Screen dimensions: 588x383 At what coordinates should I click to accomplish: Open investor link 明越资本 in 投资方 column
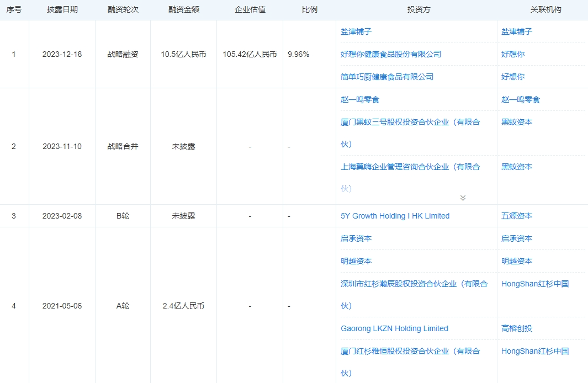[x=356, y=261]
